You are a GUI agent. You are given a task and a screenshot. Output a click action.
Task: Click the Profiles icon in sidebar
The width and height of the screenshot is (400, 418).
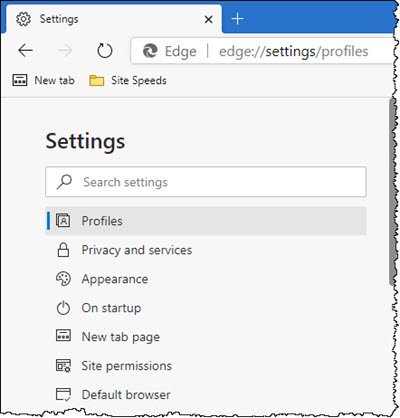click(63, 221)
